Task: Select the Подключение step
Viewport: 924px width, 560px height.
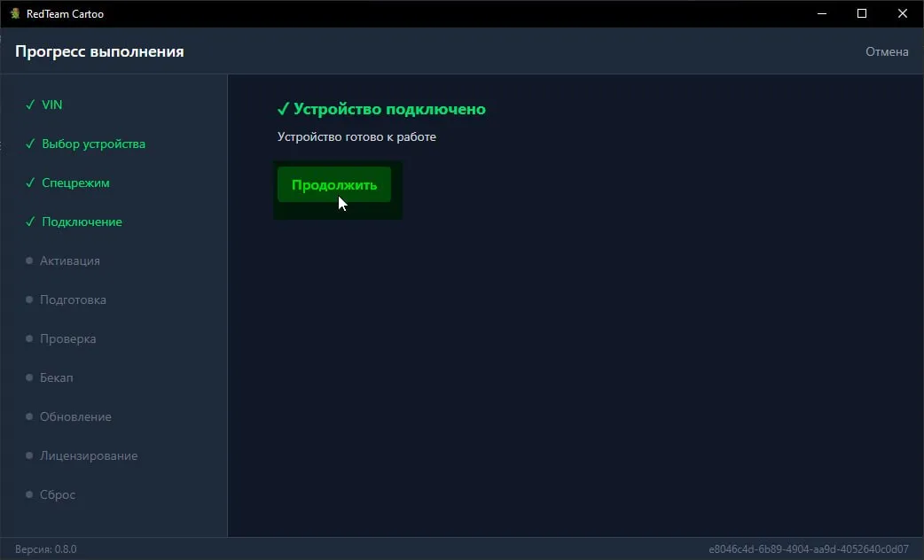Action: click(82, 222)
